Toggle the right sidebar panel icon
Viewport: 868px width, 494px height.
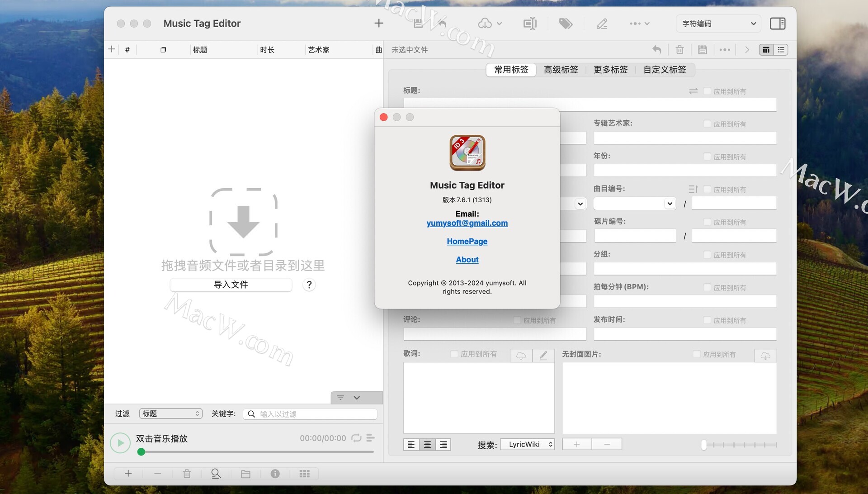[x=778, y=24]
